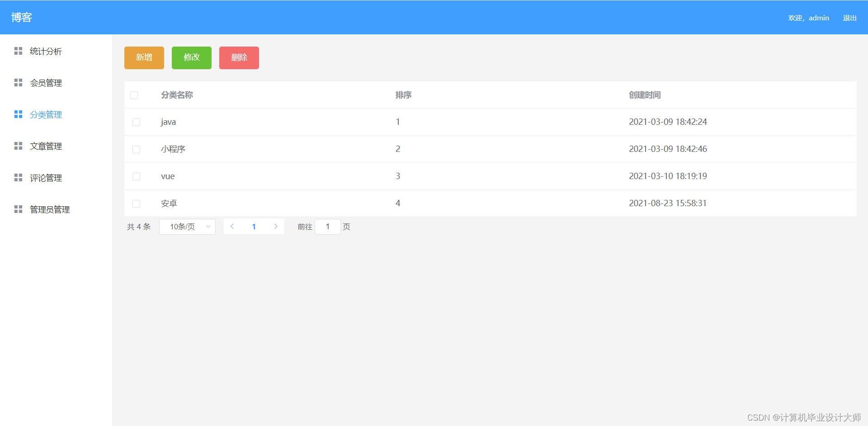Click the timestamp 2021-03-09 18:42:46

point(668,149)
